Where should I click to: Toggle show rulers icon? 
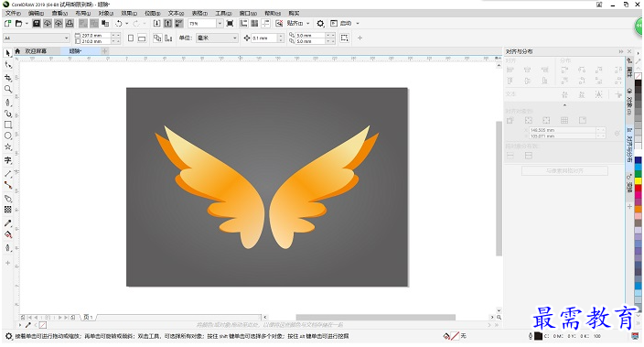coord(243,24)
